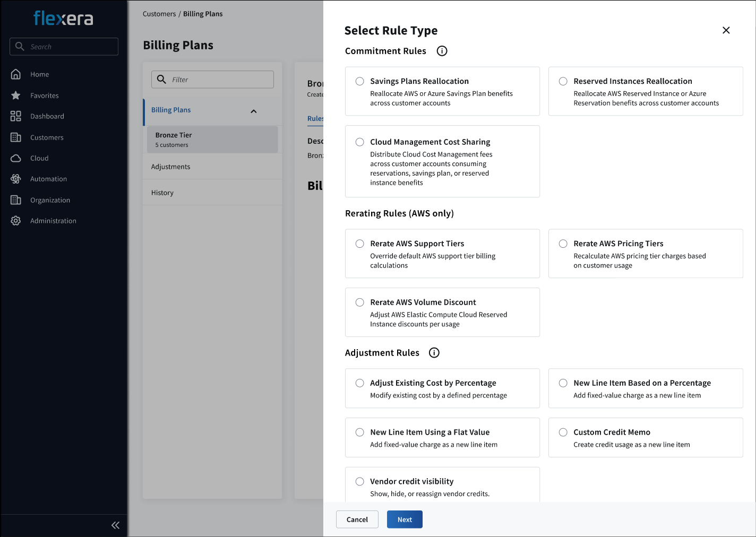Open Automation using its sidebar icon
The image size is (756, 537).
tap(16, 179)
